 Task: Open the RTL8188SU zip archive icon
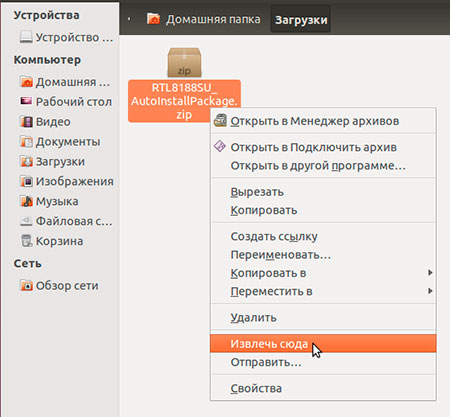click(x=184, y=62)
